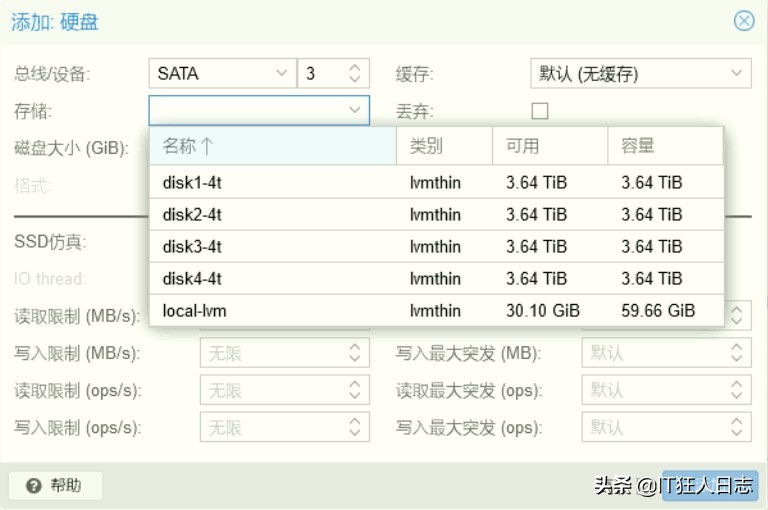Sort by the 类别 column header

tap(444, 146)
